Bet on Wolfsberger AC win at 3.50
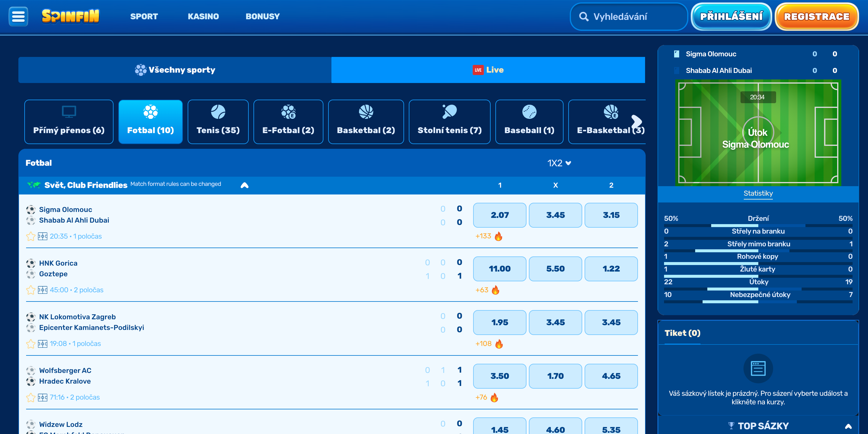Image resolution: width=868 pixels, height=434 pixels. click(500, 376)
